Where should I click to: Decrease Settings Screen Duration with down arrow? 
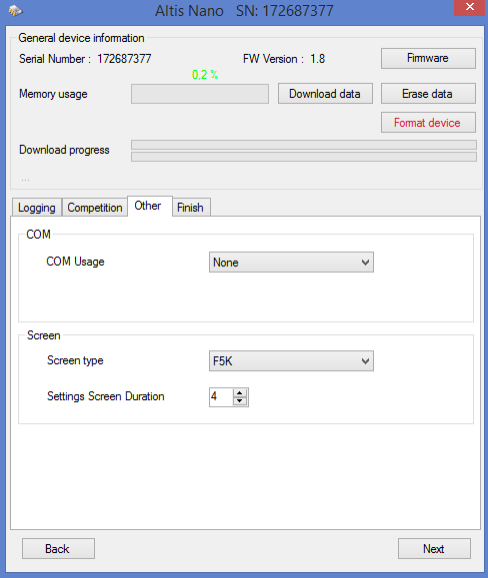click(x=240, y=401)
